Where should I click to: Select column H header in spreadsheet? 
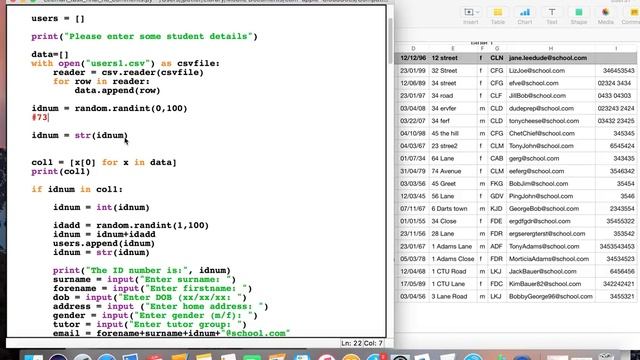tap(551, 49)
